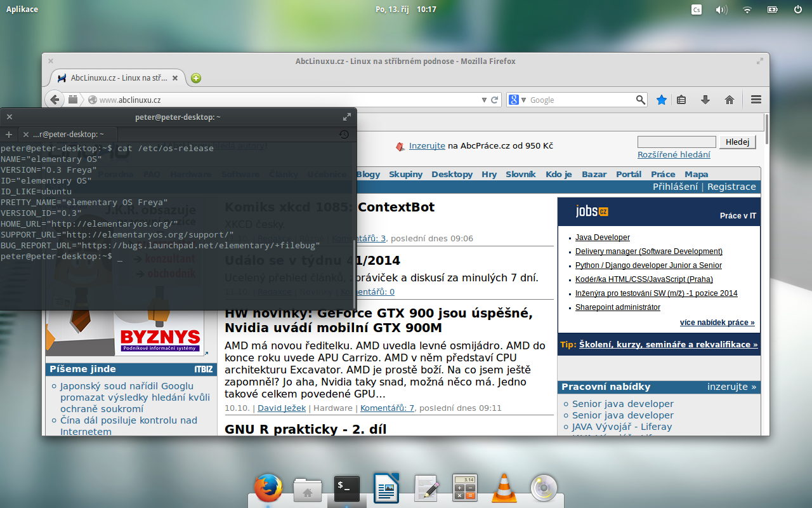Select the peter-desktop terminal tab
The width and height of the screenshot is (812, 508).
69,134
